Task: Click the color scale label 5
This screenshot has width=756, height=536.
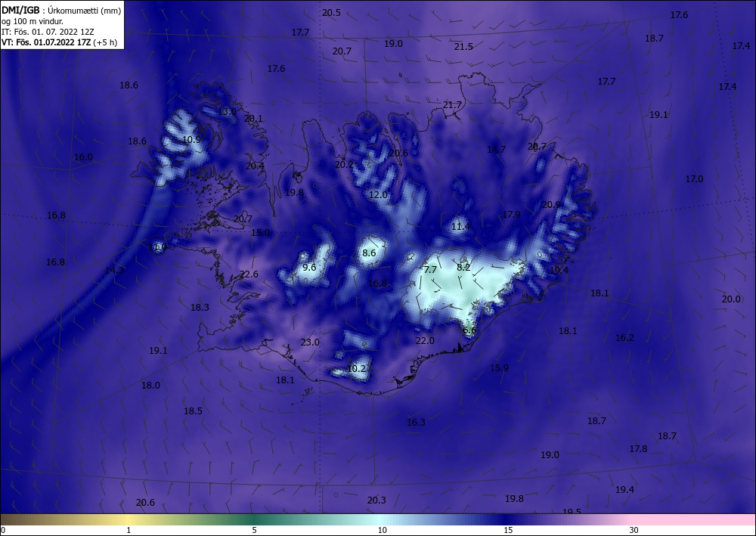Action: click(x=254, y=530)
